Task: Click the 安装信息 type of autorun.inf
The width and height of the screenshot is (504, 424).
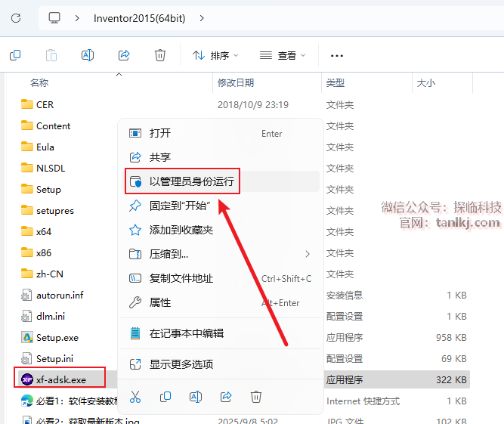Action: pos(345,295)
